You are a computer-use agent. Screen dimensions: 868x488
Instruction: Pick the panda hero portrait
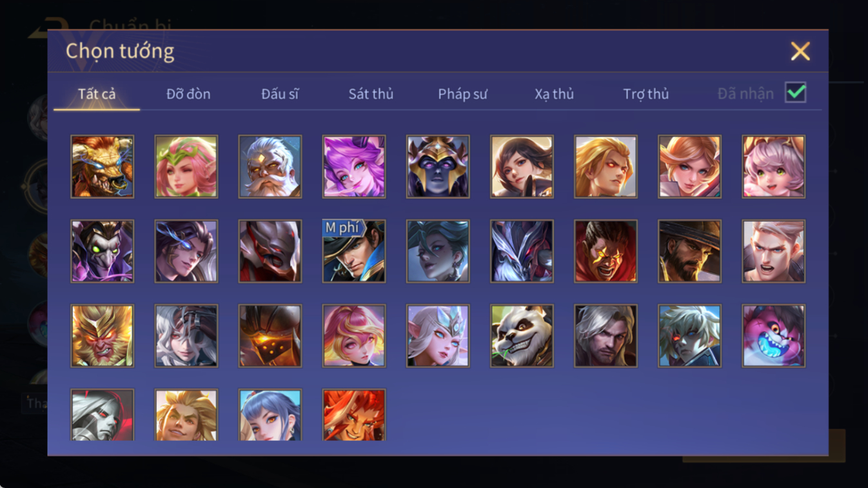[x=522, y=336]
